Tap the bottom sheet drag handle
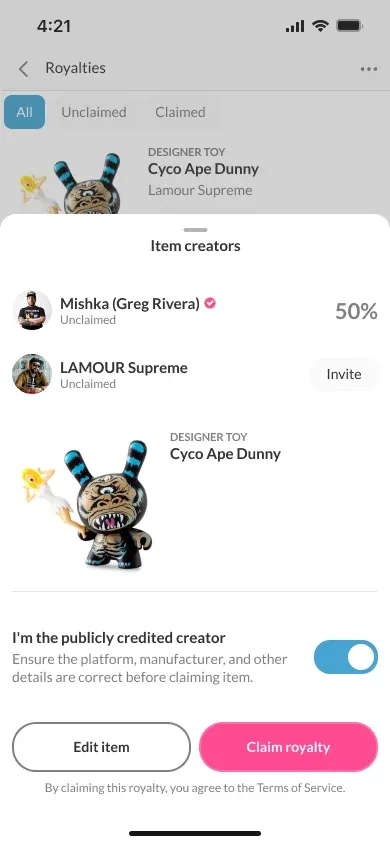 coord(195,230)
